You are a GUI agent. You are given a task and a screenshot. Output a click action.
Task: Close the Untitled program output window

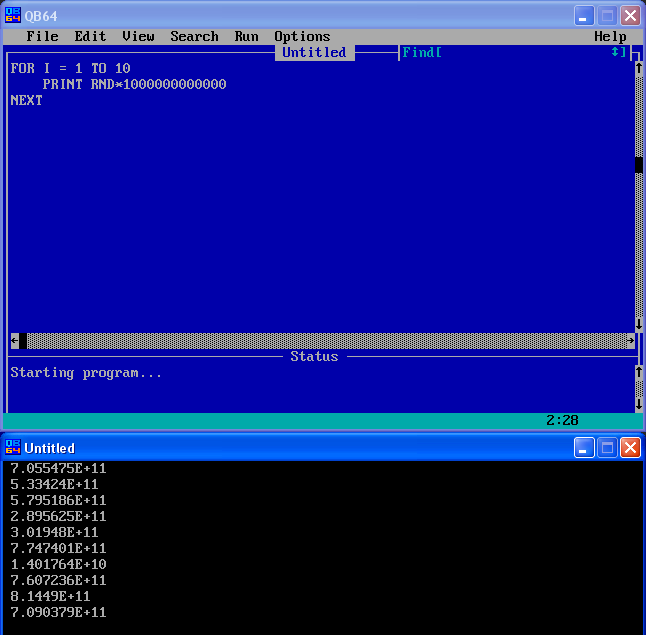[x=630, y=448]
